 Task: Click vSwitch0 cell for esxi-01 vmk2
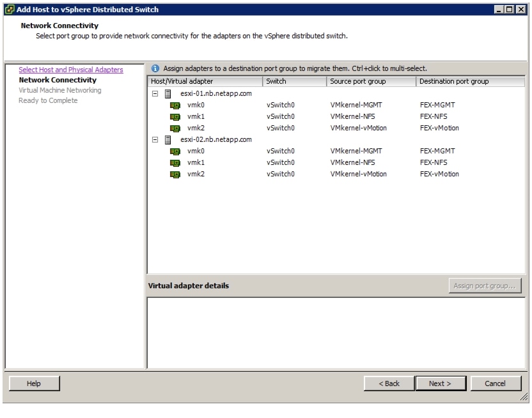[281, 128]
